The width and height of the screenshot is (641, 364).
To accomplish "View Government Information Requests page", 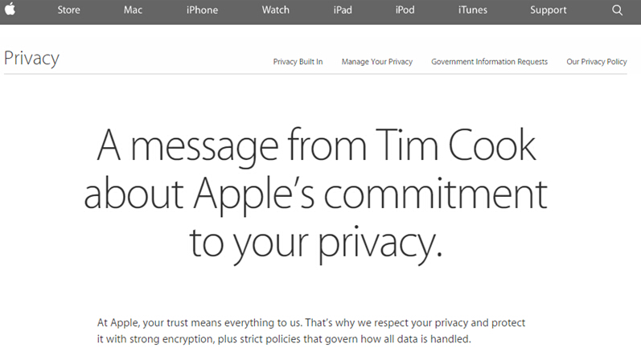I will (x=489, y=62).
